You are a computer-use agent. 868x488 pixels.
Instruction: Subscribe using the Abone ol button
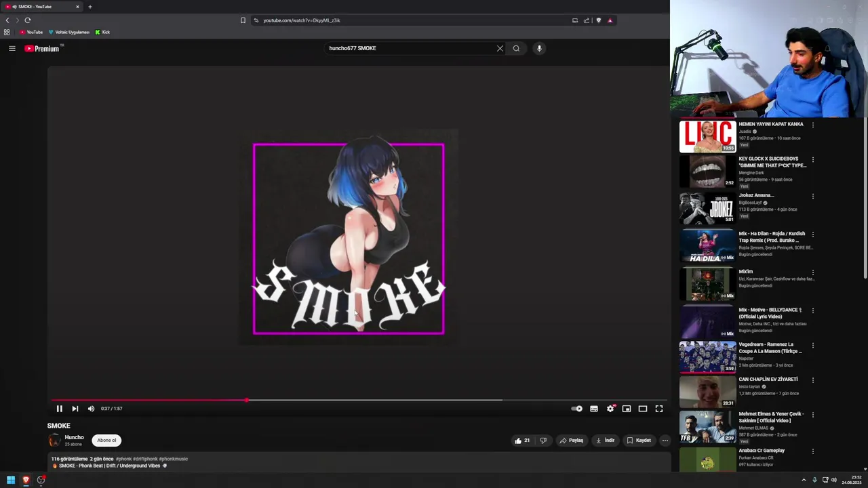[x=106, y=441]
